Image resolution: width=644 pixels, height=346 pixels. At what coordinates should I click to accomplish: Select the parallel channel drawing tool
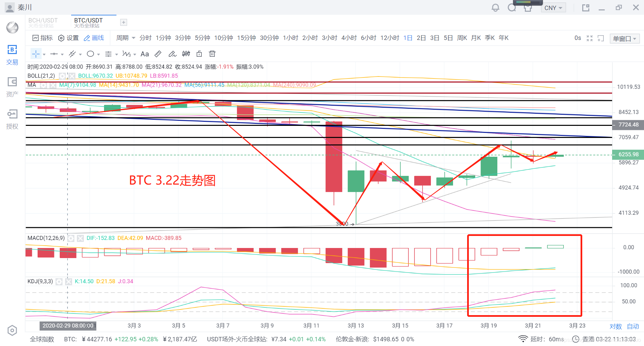[72, 54]
